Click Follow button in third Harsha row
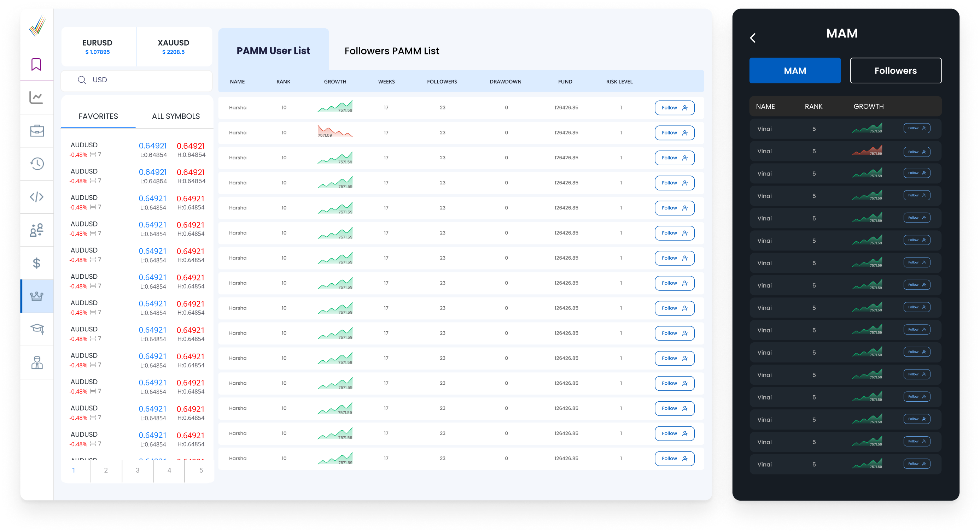 [x=675, y=158]
